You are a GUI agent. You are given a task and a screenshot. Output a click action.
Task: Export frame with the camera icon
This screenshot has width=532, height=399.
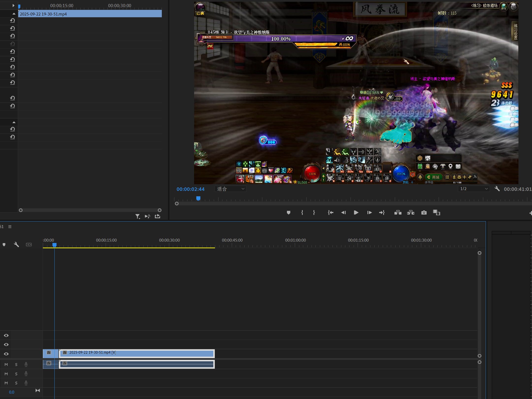click(x=424, y=213)
